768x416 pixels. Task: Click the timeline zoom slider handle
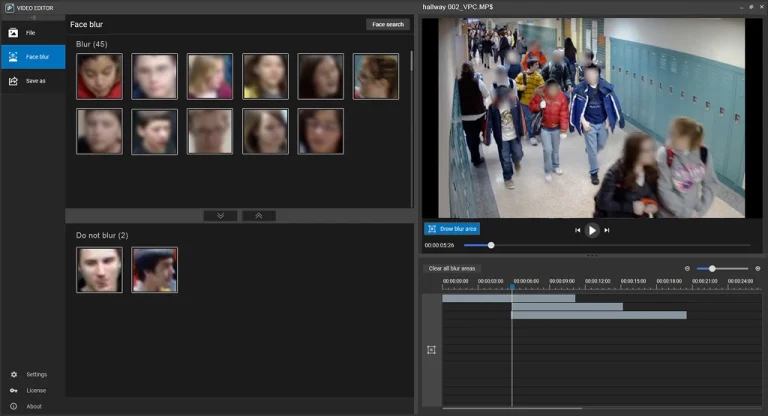(712, 268)
